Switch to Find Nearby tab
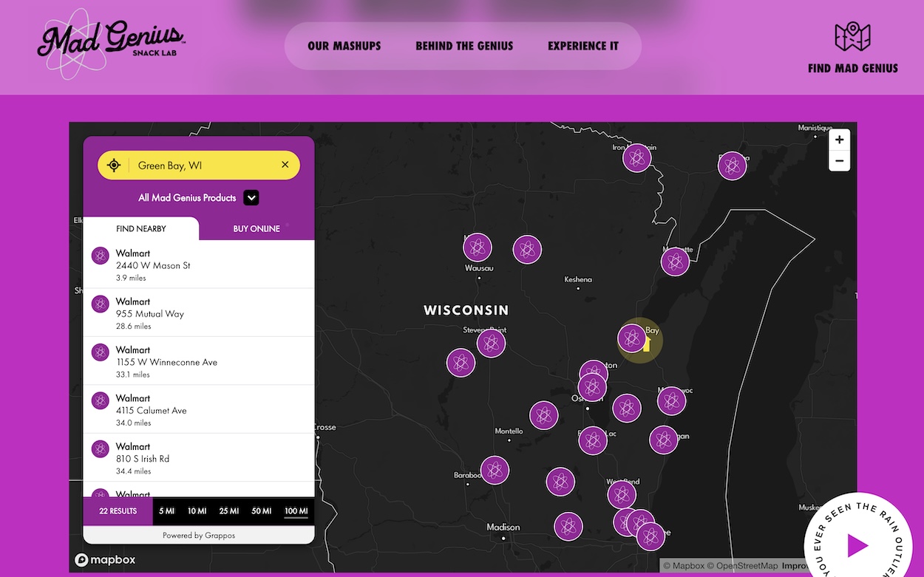 [141, 229]
